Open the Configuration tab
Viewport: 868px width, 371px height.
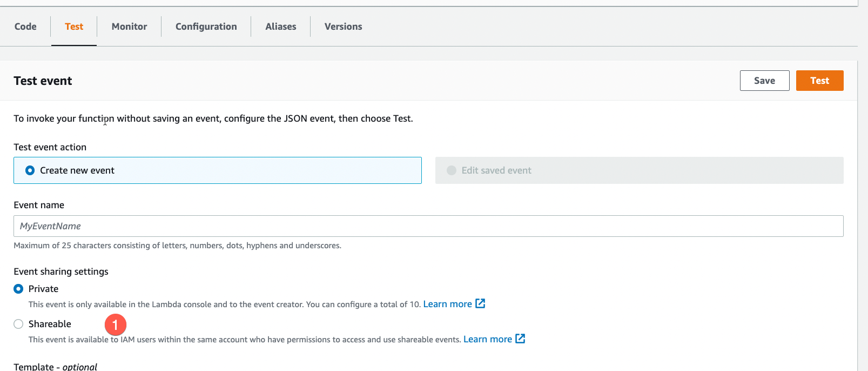click(206, 27)
